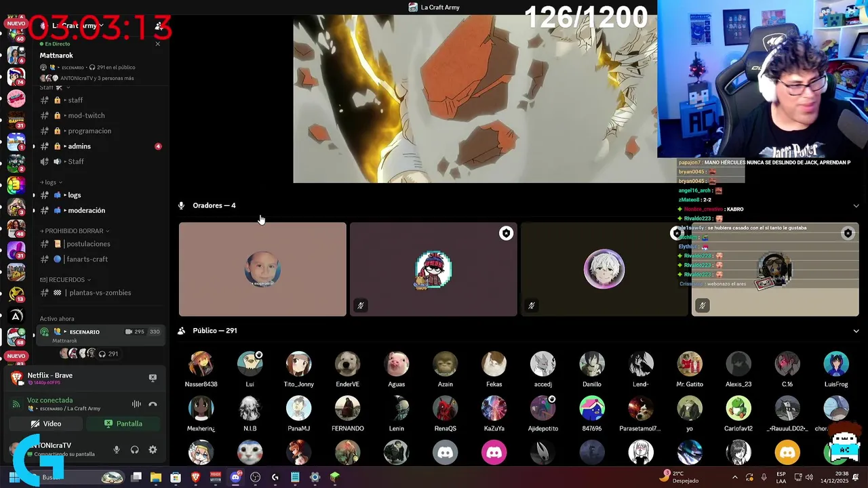Open the moderación channel

coord(100,210)
